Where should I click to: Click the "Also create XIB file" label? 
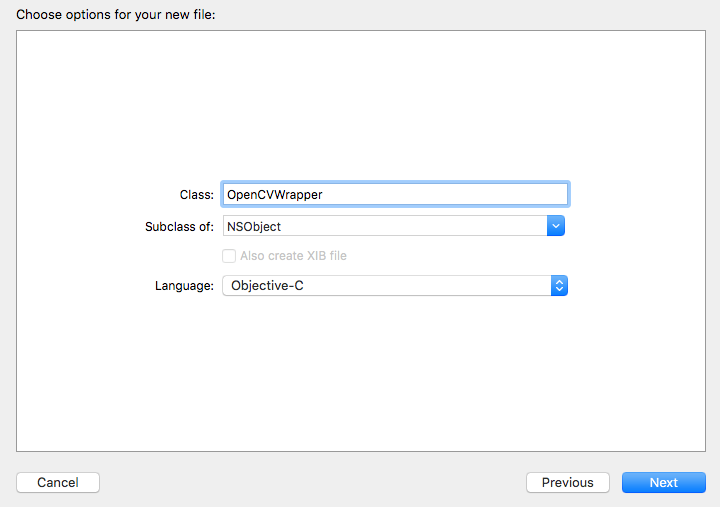(293, 256)
